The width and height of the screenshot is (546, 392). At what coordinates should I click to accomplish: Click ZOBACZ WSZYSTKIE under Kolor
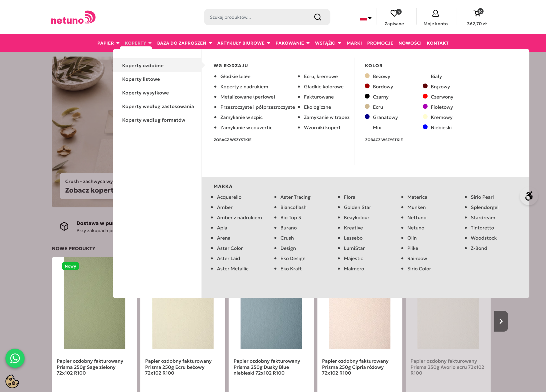coord(384,140)
